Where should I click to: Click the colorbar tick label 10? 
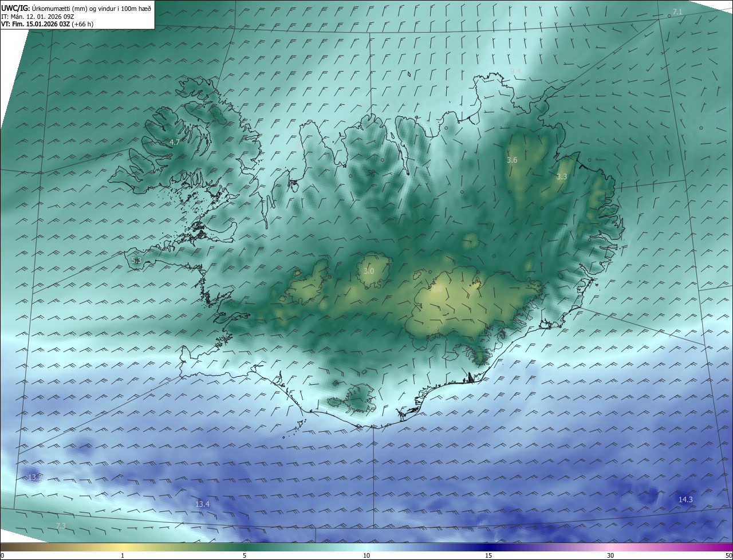[366, 555]
